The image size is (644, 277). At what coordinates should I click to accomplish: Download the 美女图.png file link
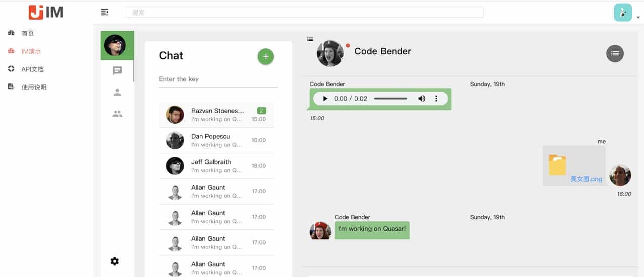[x=586, y=179]
